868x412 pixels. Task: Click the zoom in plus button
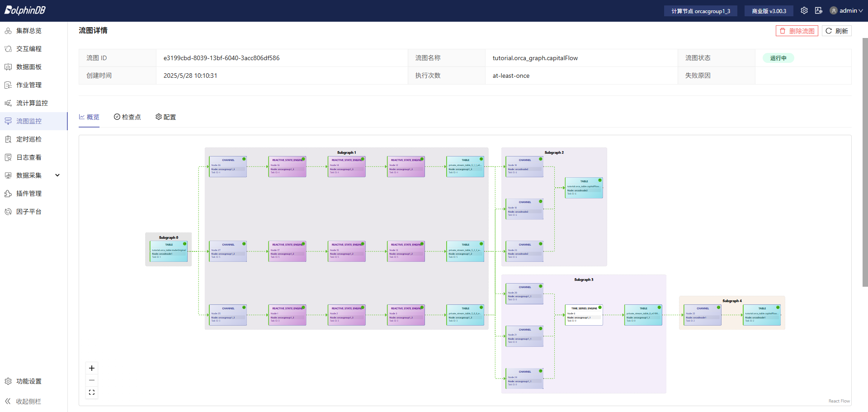92,368
